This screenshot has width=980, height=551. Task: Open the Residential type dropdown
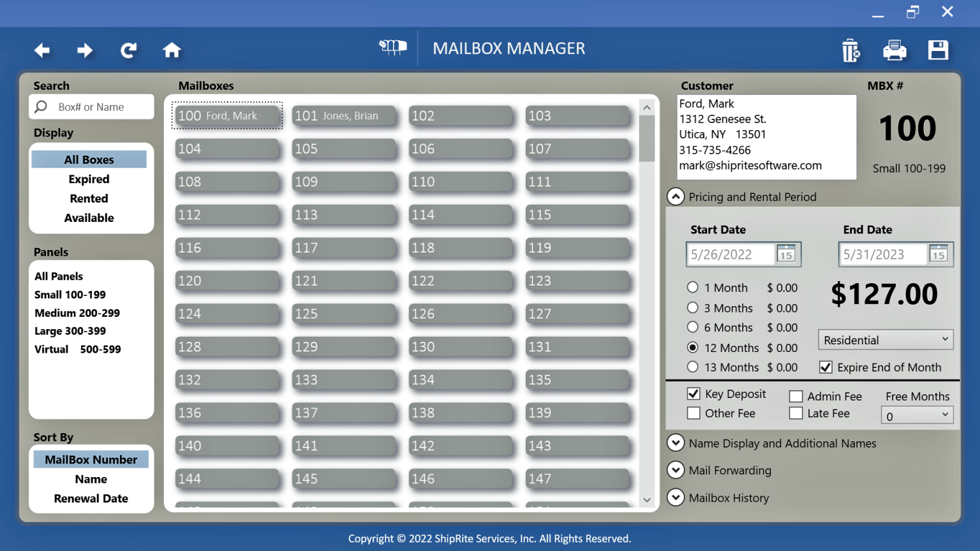[x=886, y=340]
